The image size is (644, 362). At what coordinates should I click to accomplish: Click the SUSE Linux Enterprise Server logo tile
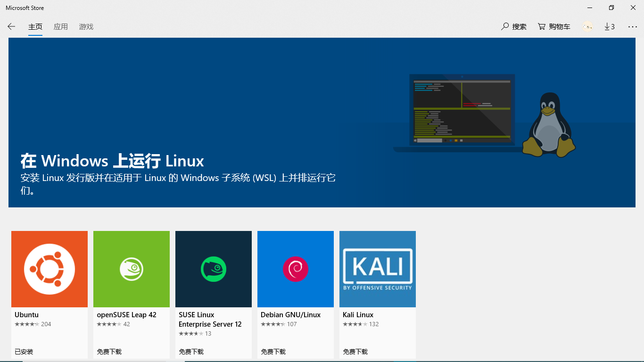[214, 269]
